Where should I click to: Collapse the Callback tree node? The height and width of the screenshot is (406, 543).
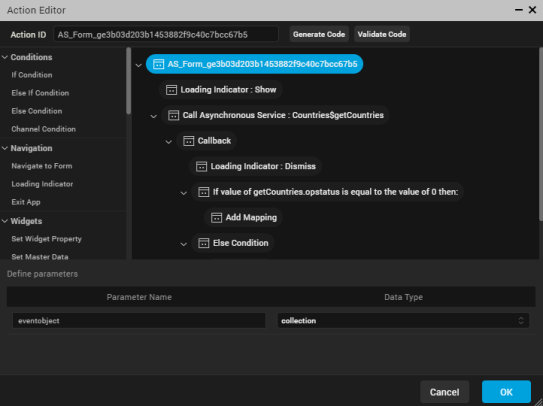pos(169,141)
